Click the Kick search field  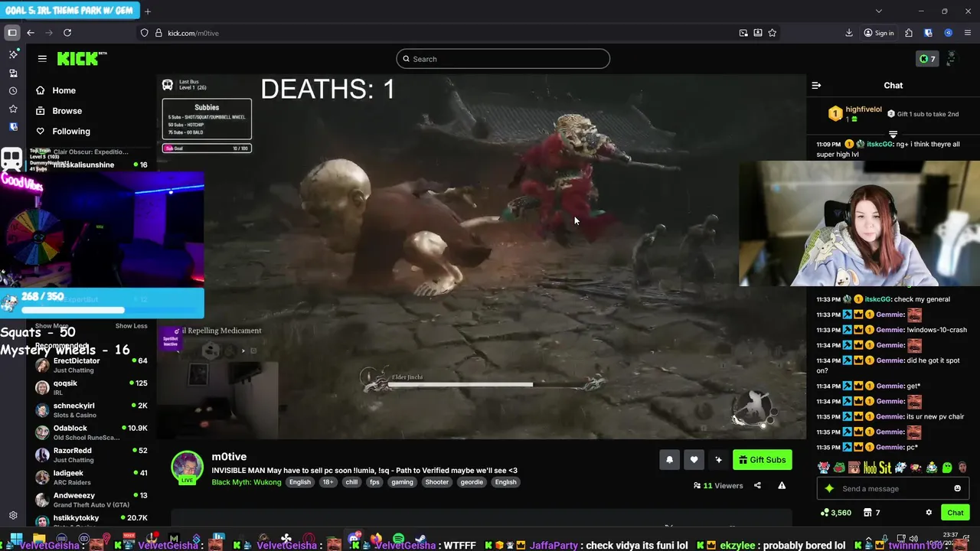tap(503, 59)
